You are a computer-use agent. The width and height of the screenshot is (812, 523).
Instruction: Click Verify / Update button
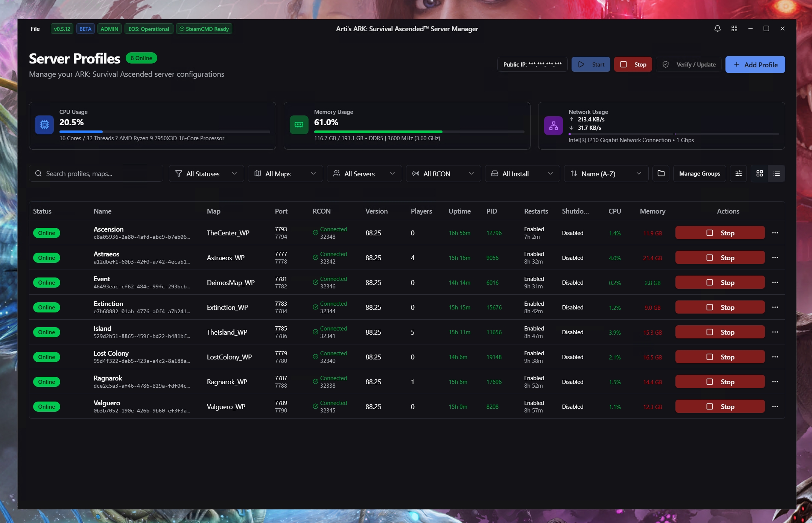coord(689,64)
